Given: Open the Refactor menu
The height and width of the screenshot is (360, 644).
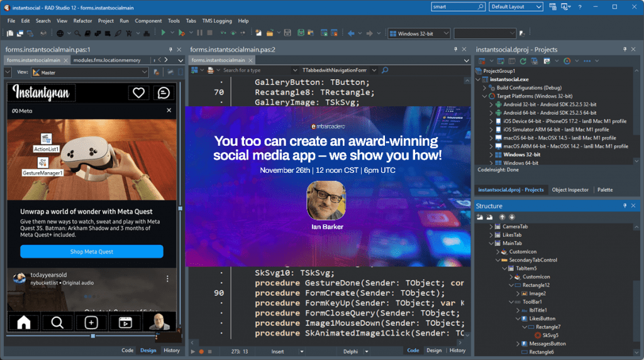Looking at the screenshot, I should 82,21.
